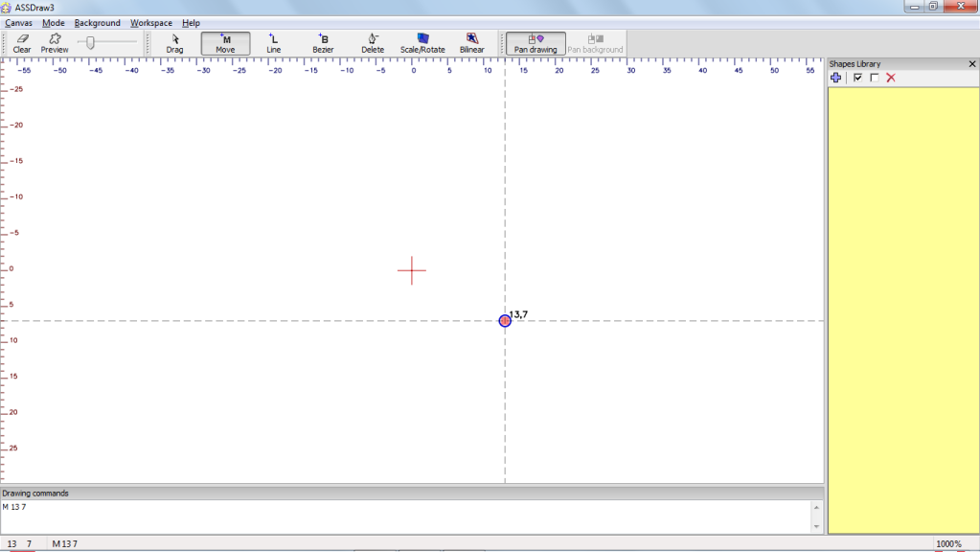
Task: Uncheck all shapes in Shapes Library
Action: pyautogui.click(x=875, y=78)
